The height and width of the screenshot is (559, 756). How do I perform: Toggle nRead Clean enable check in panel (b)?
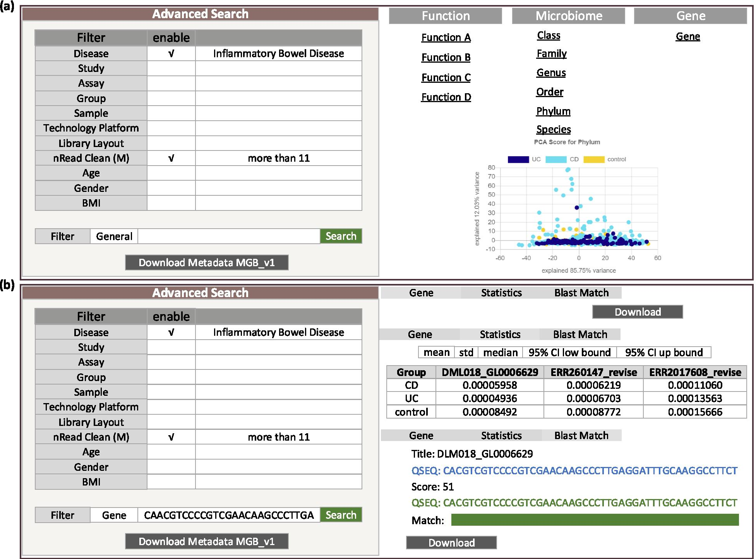point(171,437)
